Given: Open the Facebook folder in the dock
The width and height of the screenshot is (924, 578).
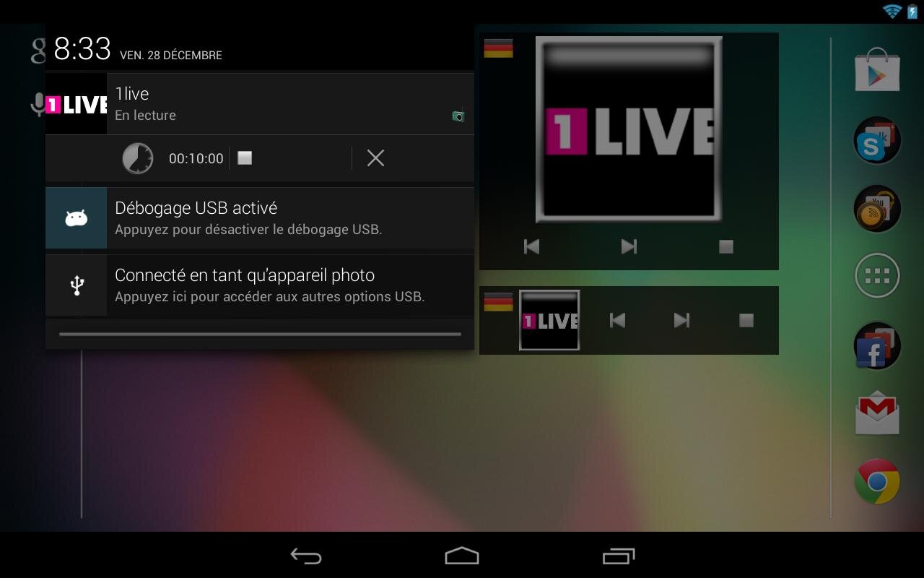Looking at the screenshot, I should 877,345.
